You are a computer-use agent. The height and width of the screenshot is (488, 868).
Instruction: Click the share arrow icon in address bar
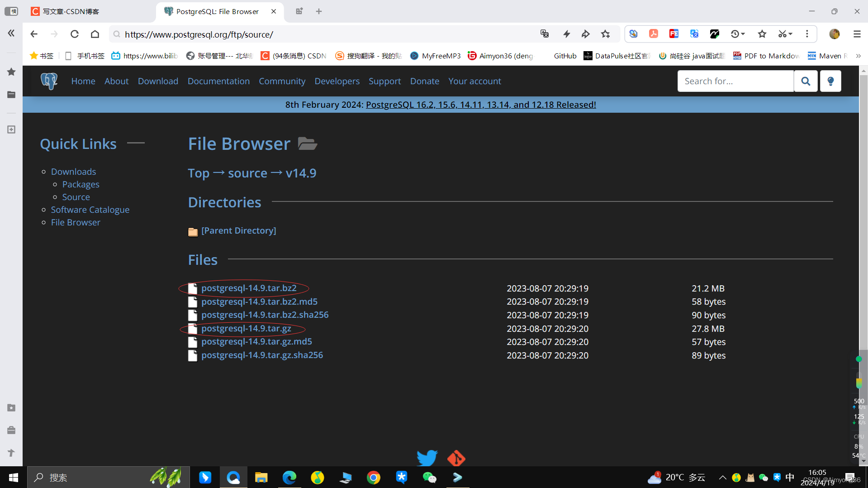click(586, 34)
